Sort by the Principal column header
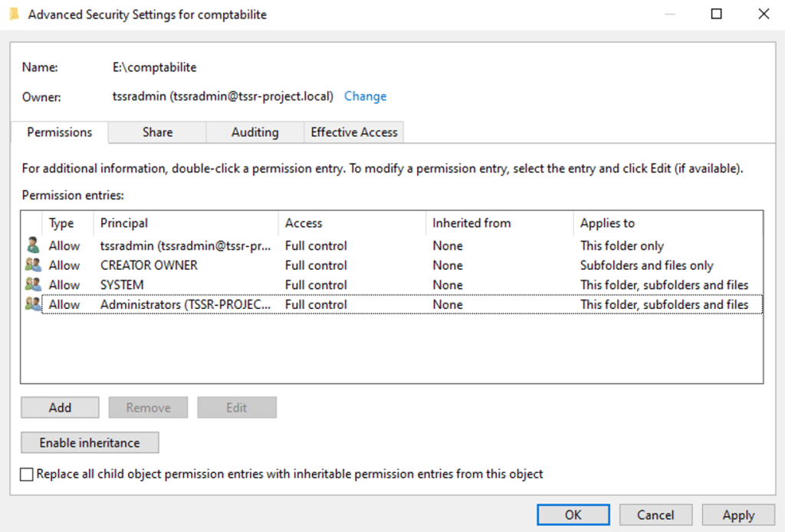 pyautogui.click(x=184, y=223)
